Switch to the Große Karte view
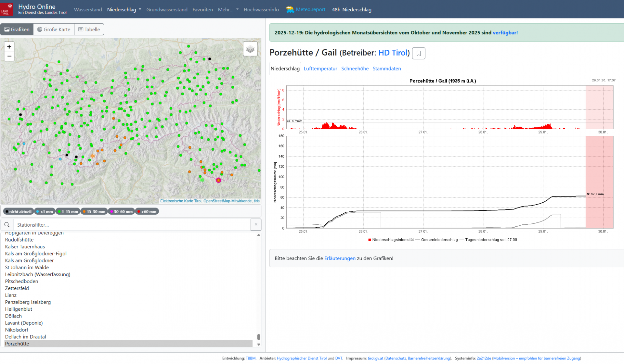Viewport: 624px width, 364px height. click(54, 30)
